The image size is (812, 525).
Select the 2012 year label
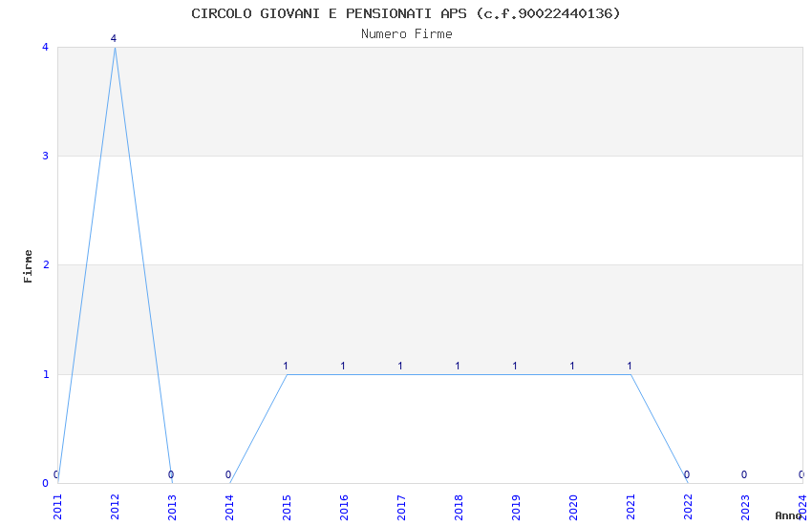tap(115, 507)
